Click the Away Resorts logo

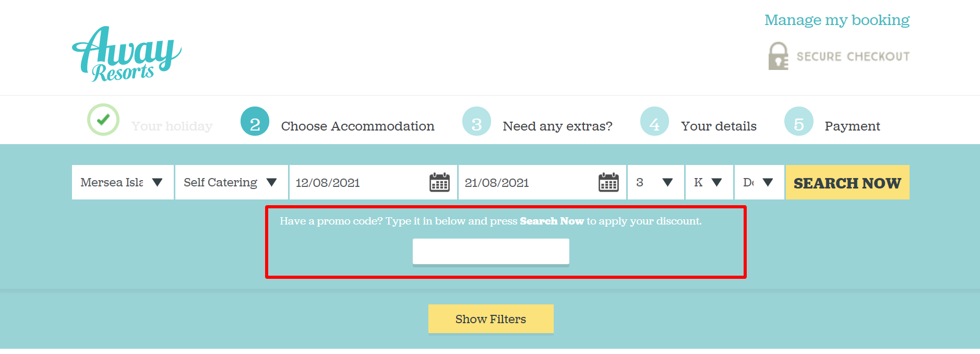point(127,54)
